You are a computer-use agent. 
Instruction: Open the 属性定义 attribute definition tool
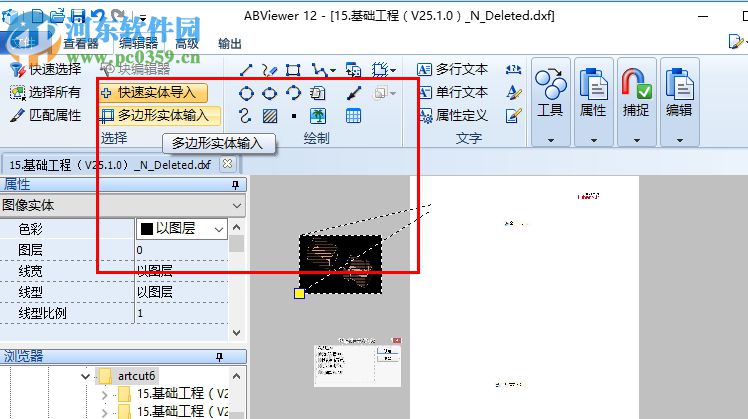coord(453,115)
